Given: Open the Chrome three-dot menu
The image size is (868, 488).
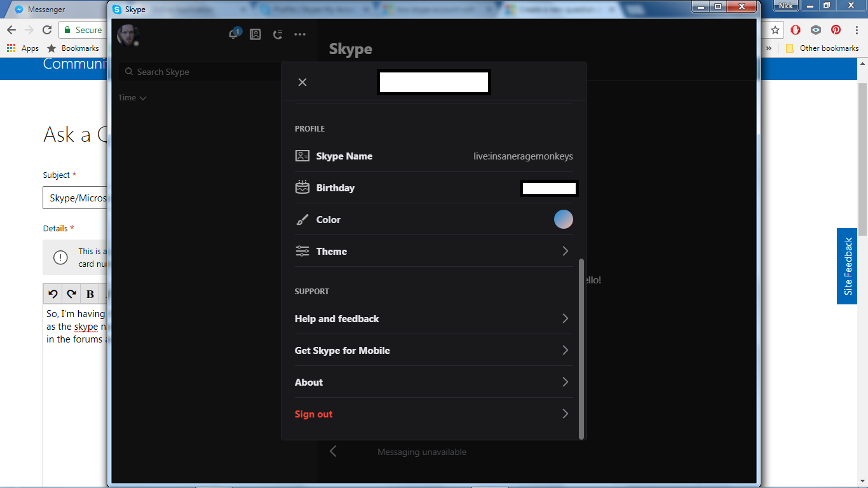Looking at the screenshot, I should (857, 30).
